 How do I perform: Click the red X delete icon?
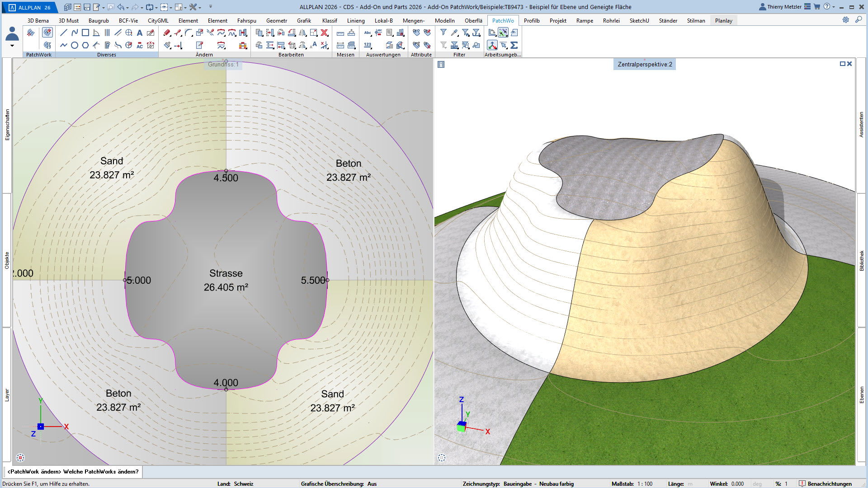(324, 33)
